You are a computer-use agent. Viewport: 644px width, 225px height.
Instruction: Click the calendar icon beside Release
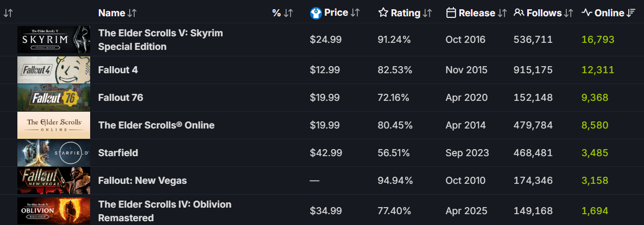[x=451, y=13]
